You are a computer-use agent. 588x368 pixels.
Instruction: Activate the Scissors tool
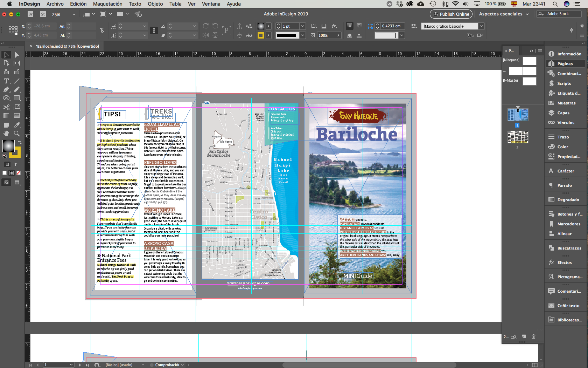6,107
